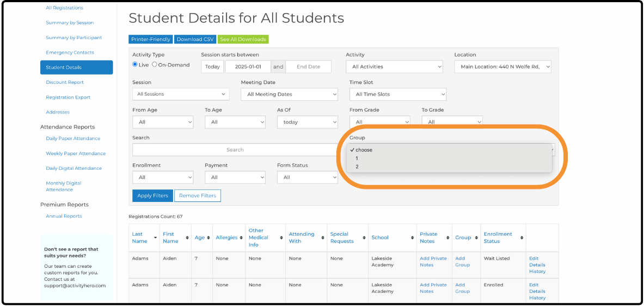The image size is (644, 307).
Task: Select the 'choose' group option
Action: coord(449,150)
